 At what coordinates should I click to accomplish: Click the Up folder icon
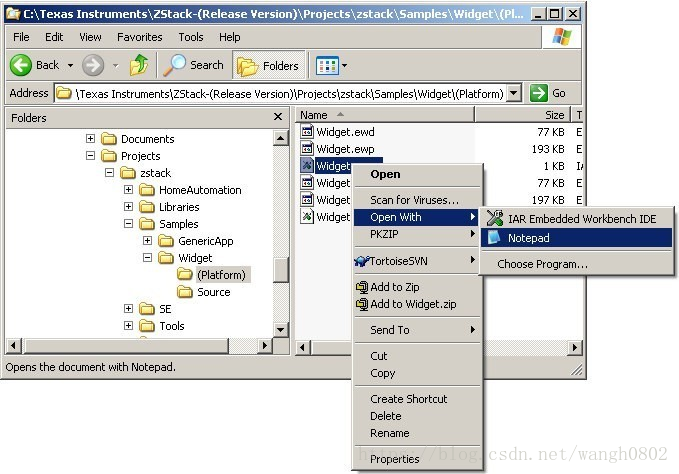coord(139,65)
